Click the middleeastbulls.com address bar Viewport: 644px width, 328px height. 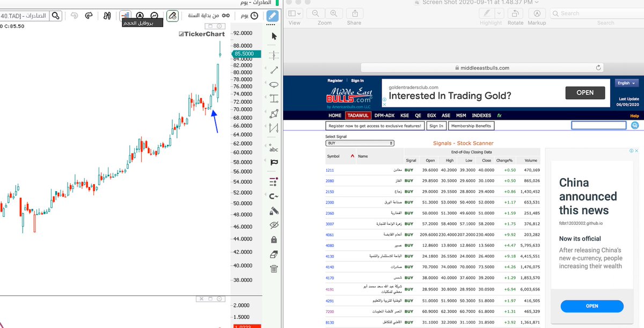pyautogui.click(x=483, y=68)
